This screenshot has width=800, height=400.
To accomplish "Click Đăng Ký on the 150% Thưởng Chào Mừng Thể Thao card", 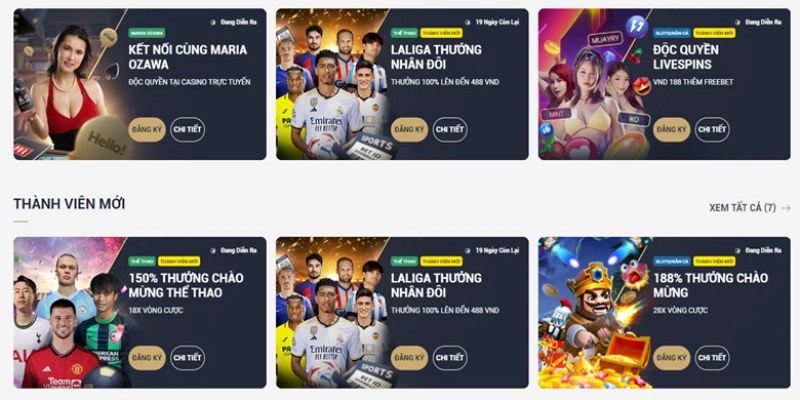I will click(x=147, y=358).
